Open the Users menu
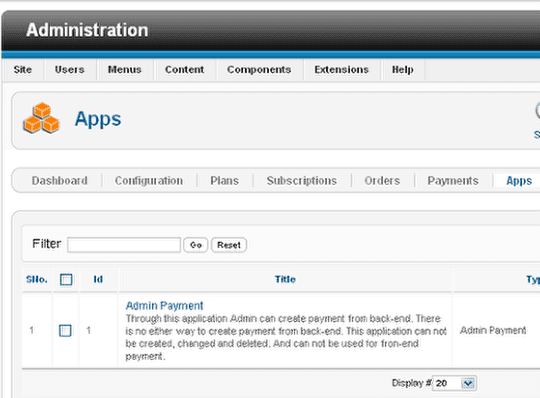Screen dimensions: 540x398 (70, 70)
